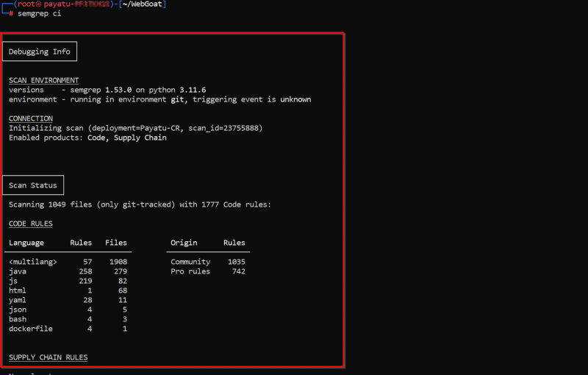
Task: Click the 'SCAN ENVIRONMENT' heading
Action: click(43, 80)
